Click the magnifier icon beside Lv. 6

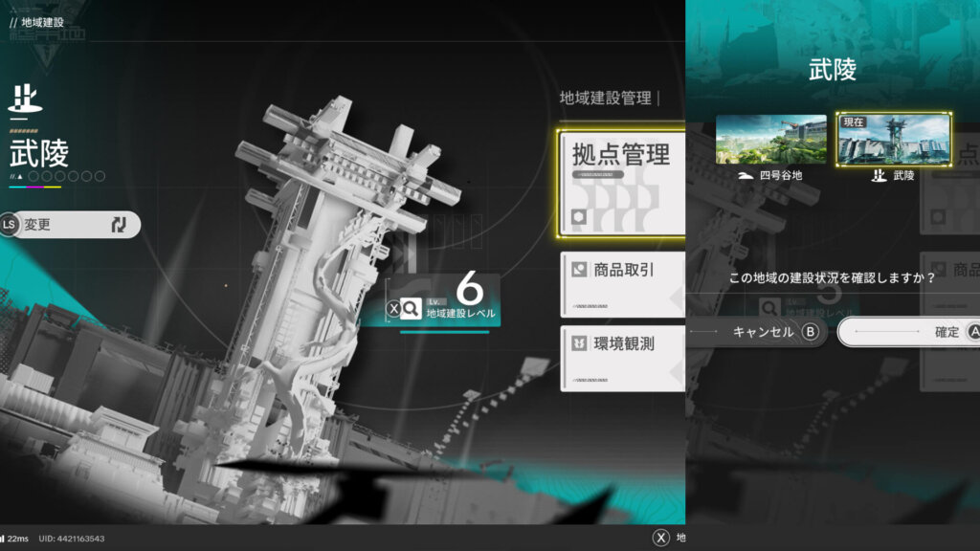pyautogui.click(x=411, y=308)
